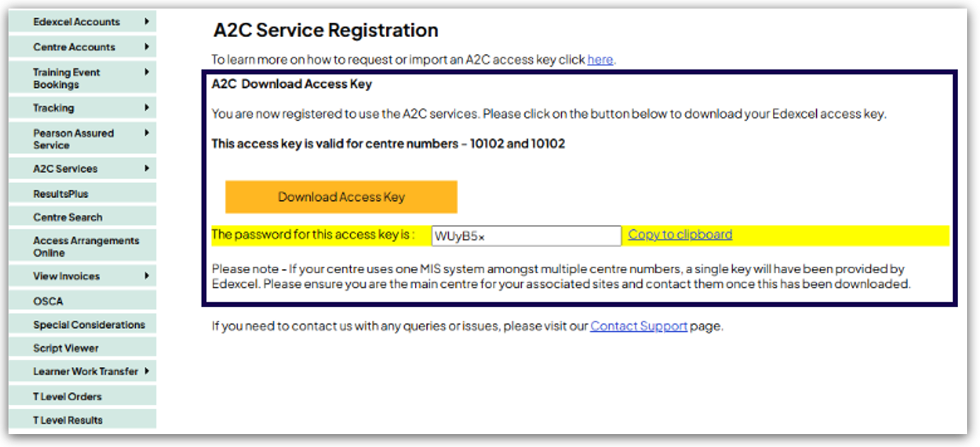The height and width of the screenshot is (447, 980).
Task: Open the Script Viewer menu item
Action: (x=66, y=348)
